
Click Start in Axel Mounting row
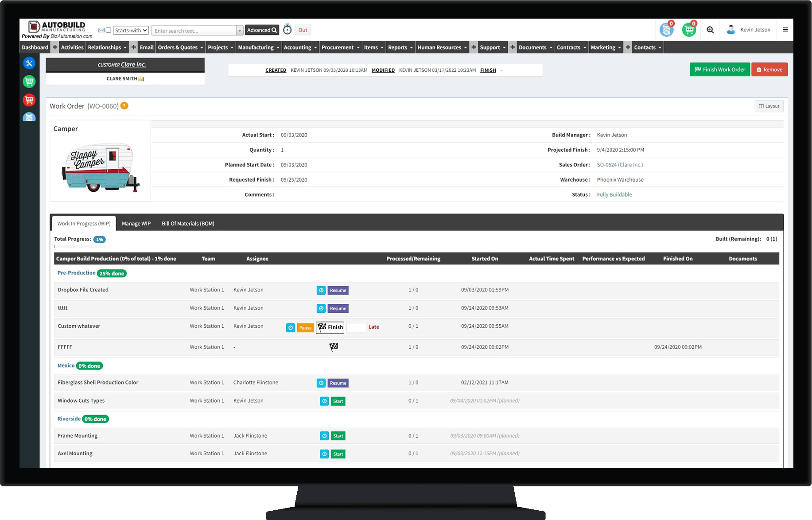point(338,454)
